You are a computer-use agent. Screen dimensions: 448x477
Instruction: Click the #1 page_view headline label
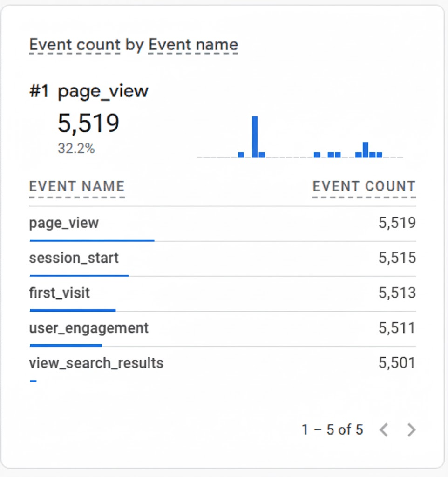coord(88,91)
